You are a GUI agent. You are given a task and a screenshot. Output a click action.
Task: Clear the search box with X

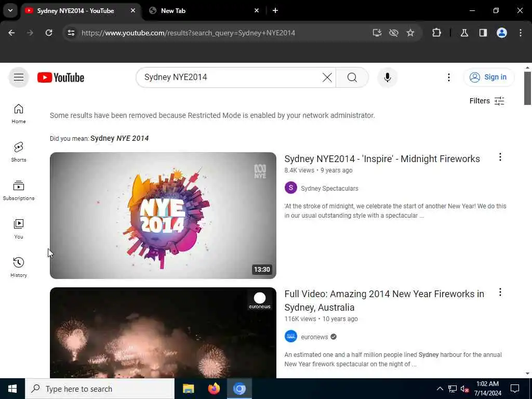(327, 77)
